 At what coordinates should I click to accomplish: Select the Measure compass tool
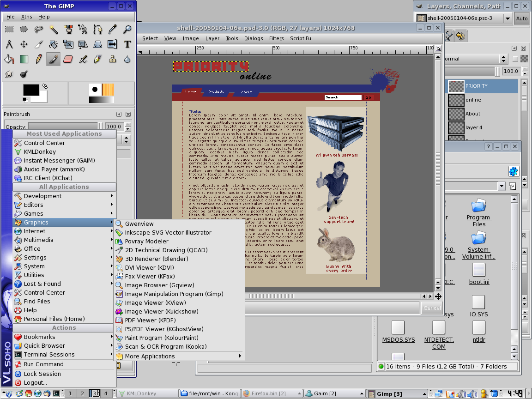(9, 44)
